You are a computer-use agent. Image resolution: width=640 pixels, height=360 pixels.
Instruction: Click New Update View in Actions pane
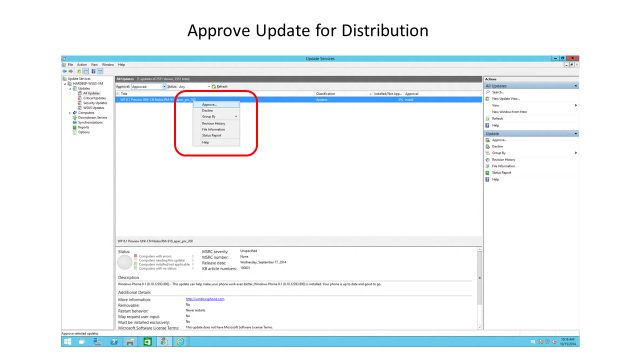click(x=505, y=99)
